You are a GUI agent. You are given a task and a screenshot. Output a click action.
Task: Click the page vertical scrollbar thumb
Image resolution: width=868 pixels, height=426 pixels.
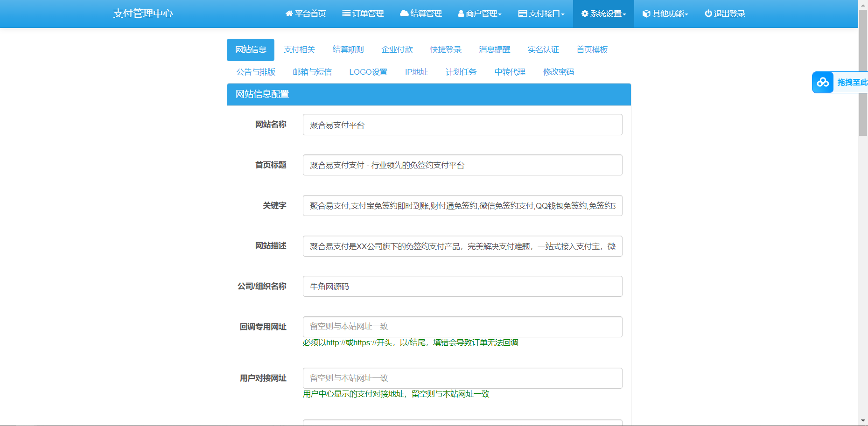(863, 72)
